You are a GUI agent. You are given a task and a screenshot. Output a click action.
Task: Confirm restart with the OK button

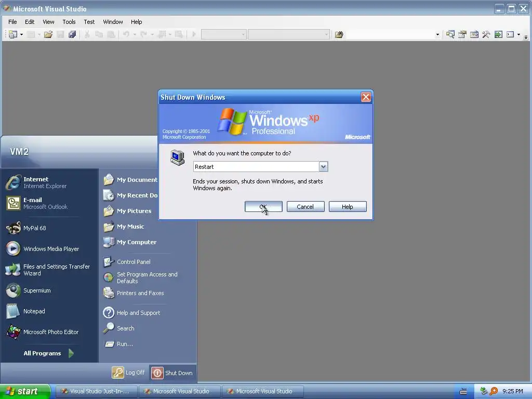pos(263,207)
